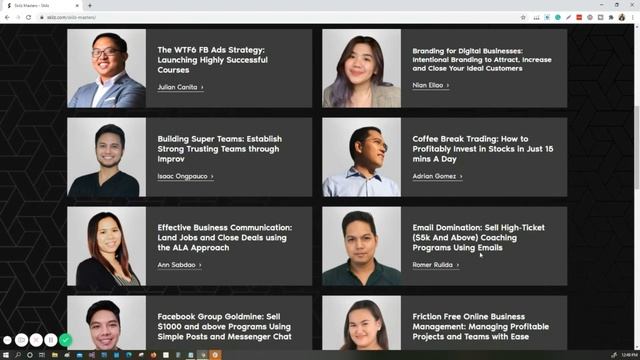Screen dimensions: 640x360
Task: Open the Extensions puzzle-piece menu
Action: click(x=611, y=18)
